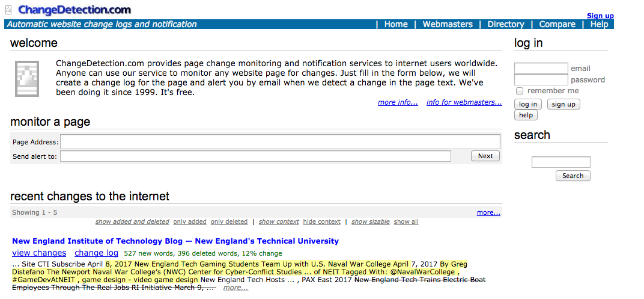Expand the more... link after the excerpt
Viewport: 644px width, 299px height.
click(x=235, y=288)
